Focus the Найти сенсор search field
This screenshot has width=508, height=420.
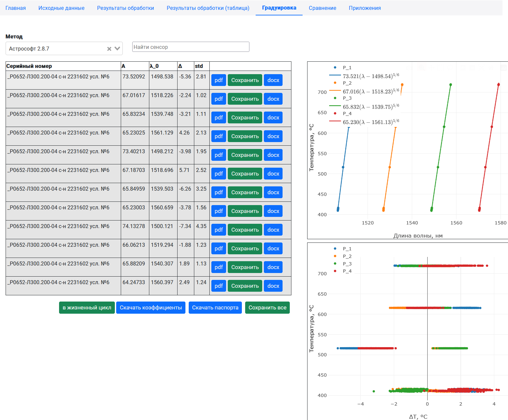click(x=191, y=47)
